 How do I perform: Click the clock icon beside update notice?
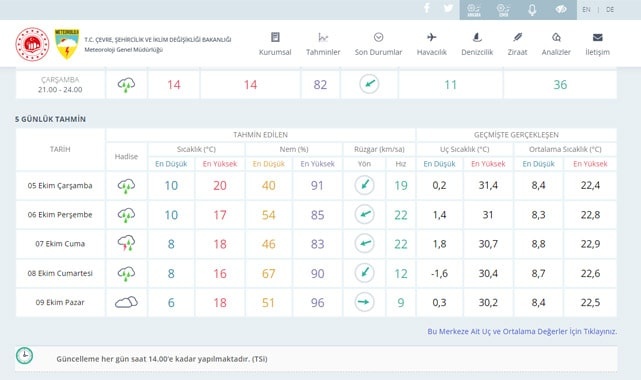click(25, 355)
